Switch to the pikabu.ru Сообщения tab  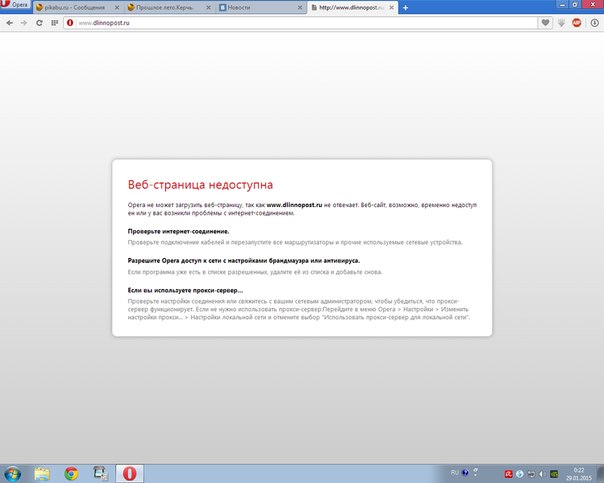point(77,7)
